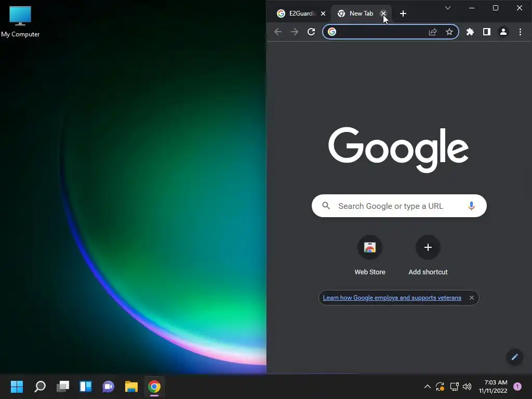Open the clock and date 7:03 AM
Viewport: 532px width, 399px height.
pos(493,387)
